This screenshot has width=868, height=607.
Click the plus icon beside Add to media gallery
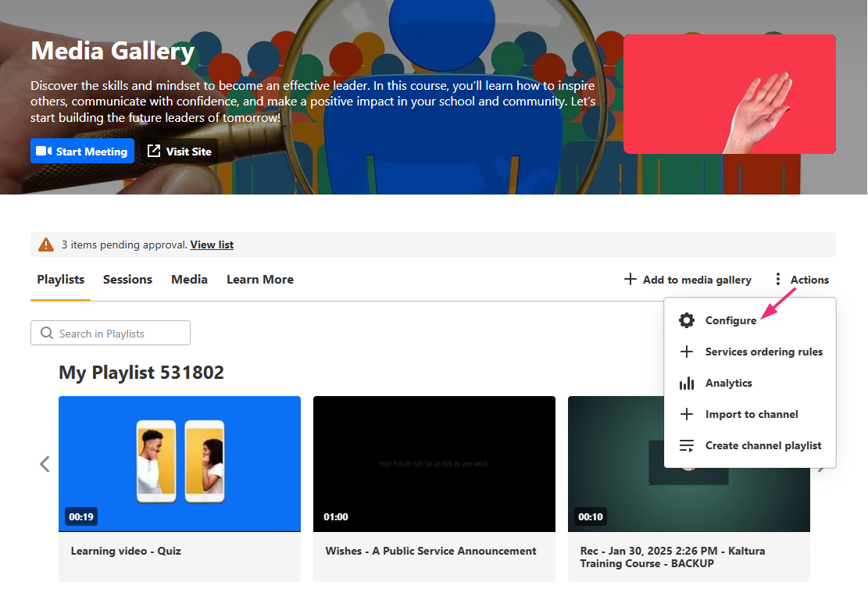630,279
